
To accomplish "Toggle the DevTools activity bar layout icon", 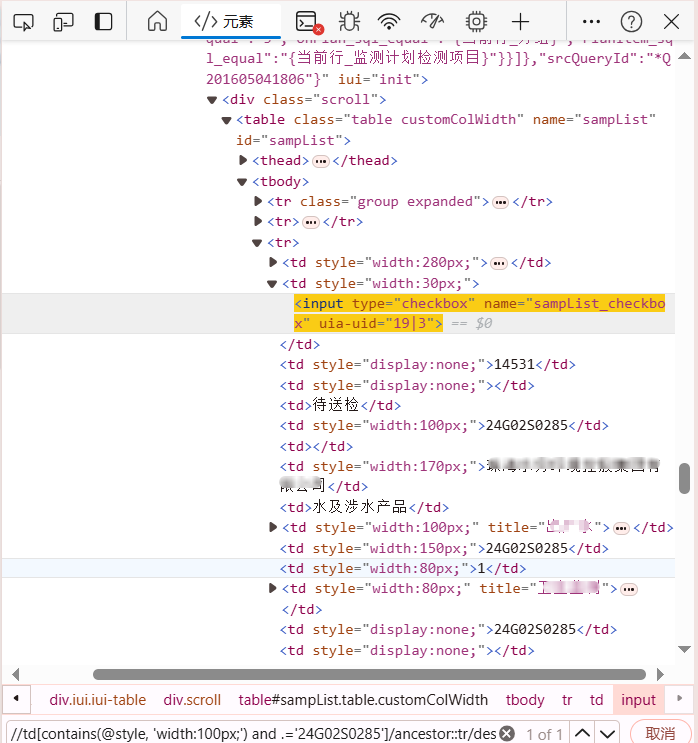I will (x=103, y=21).
